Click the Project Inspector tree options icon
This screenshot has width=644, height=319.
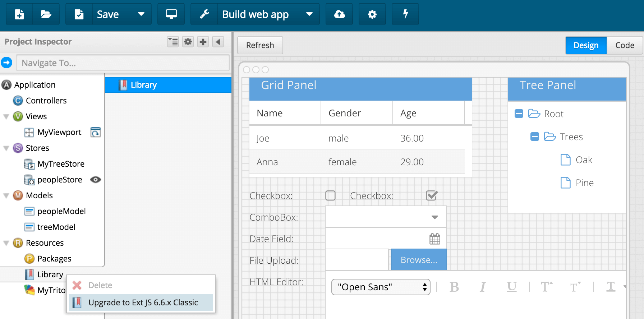(173, 42)
